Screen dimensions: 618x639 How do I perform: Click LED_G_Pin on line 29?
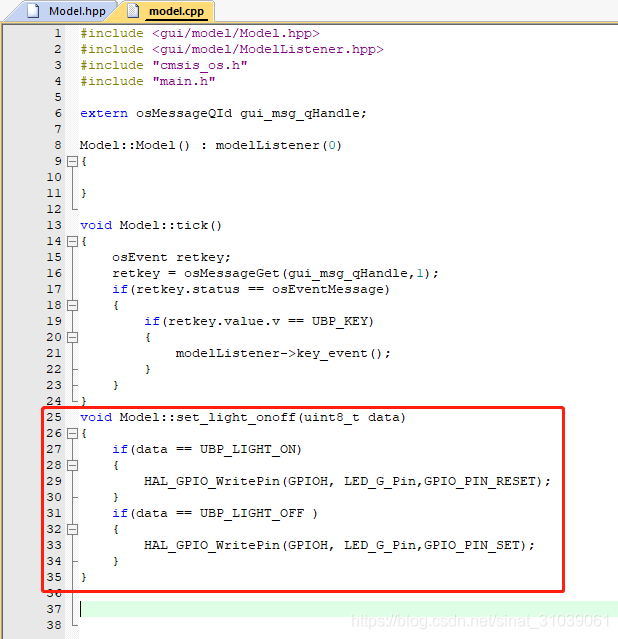[x=380, y=481]
